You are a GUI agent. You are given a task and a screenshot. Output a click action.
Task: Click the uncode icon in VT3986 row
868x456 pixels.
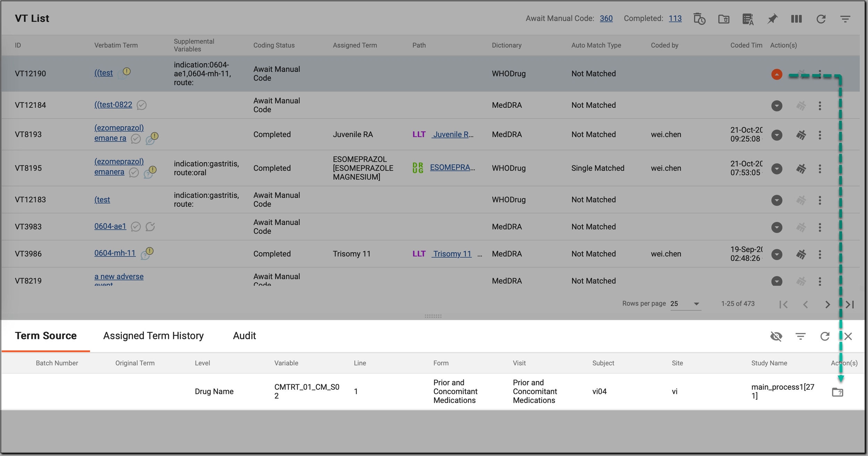(801, 254)
